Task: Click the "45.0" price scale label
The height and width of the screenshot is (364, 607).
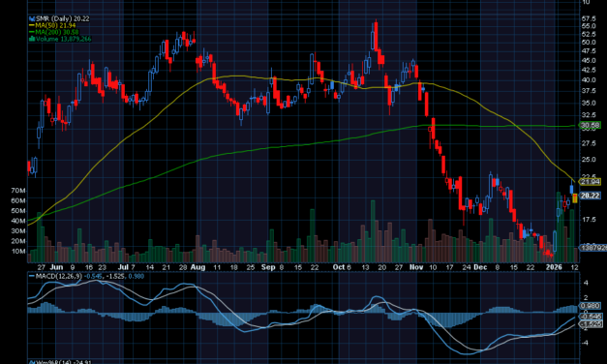Action: click(589, 61)
